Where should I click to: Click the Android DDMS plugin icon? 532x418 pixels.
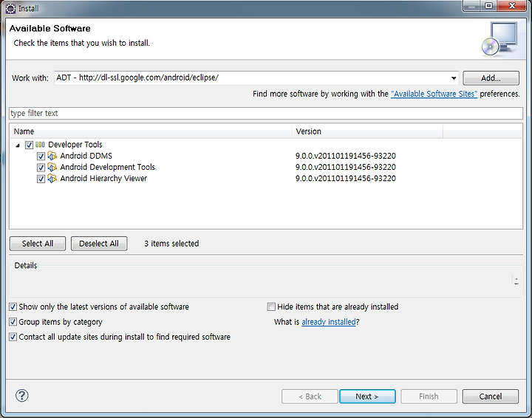pyautogui.click(x=52, y=156)
